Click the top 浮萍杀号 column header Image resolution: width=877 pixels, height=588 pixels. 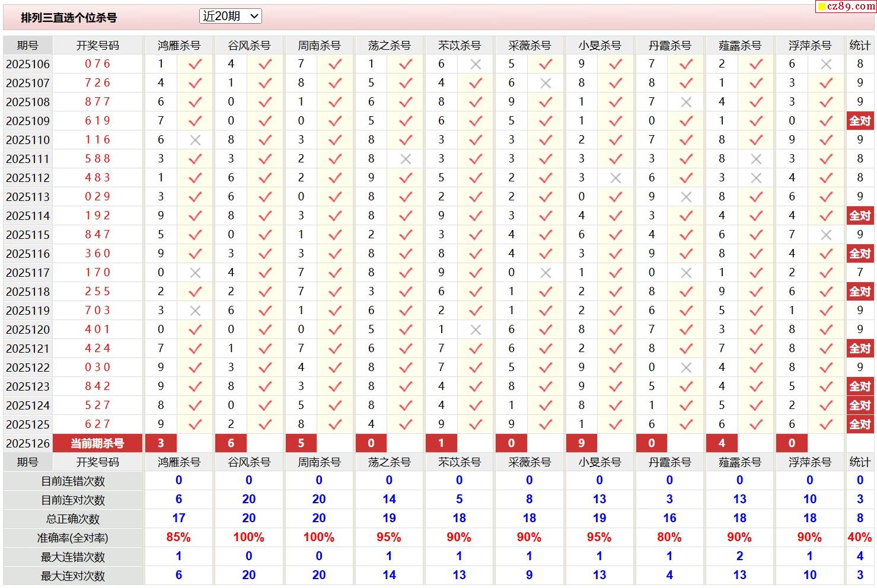click(809, 46)
